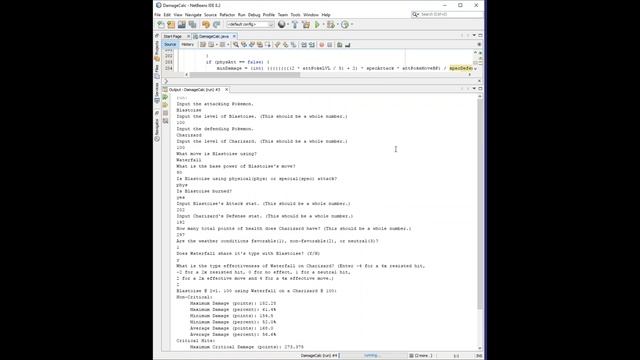Close the DamageCalc.java editor tab

(234, 36)
